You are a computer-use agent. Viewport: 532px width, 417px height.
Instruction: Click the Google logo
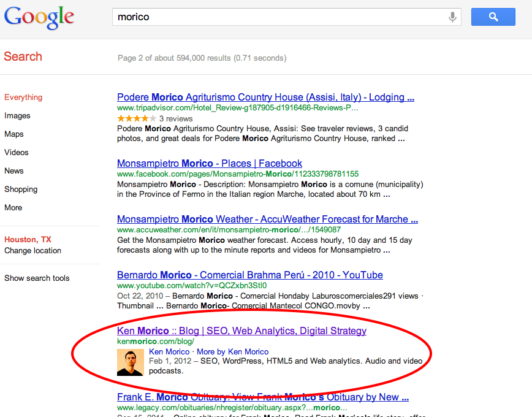(39, 17)
